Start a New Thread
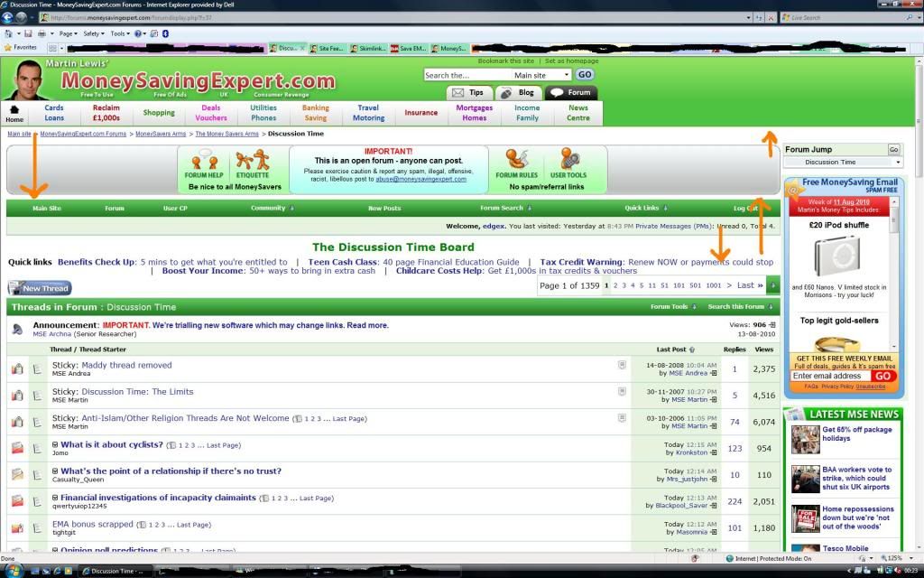Viewport: 924px width, 578px height. (x=40, y=288)
